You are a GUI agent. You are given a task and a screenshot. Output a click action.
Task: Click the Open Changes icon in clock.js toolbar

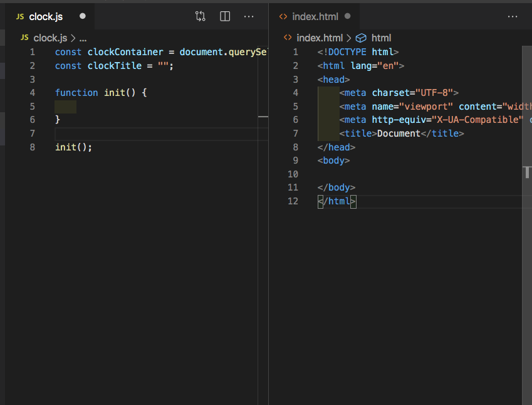click(200, 16)
